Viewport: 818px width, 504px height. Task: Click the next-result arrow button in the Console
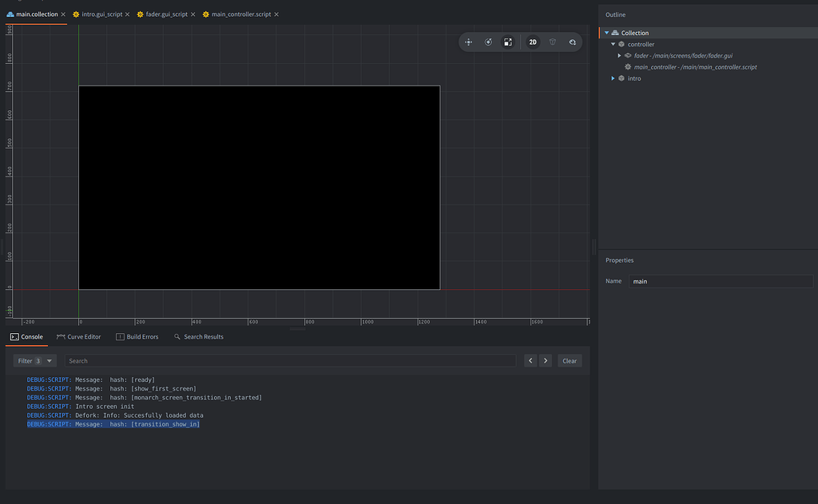[546, 360]
